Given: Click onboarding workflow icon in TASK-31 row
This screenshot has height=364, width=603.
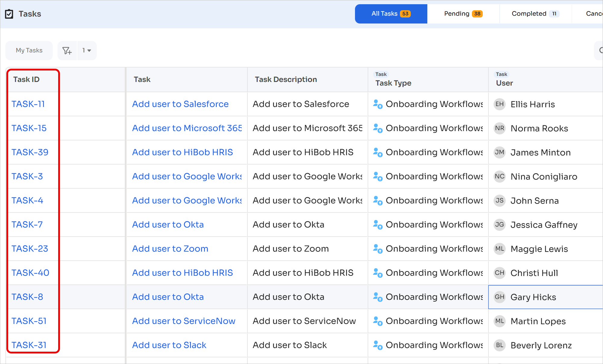Looking at the screenshot, I should point(378,345).
